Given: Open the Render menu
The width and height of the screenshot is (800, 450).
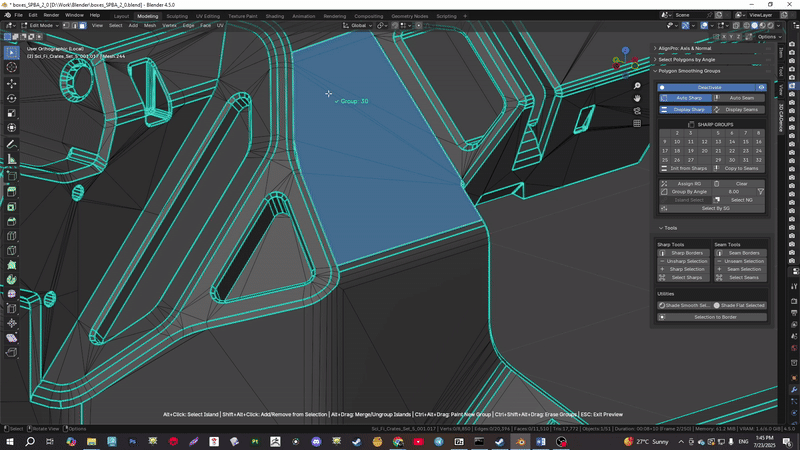Looking at the screenshot, I should pyautogui.click(x=51, y=15).
